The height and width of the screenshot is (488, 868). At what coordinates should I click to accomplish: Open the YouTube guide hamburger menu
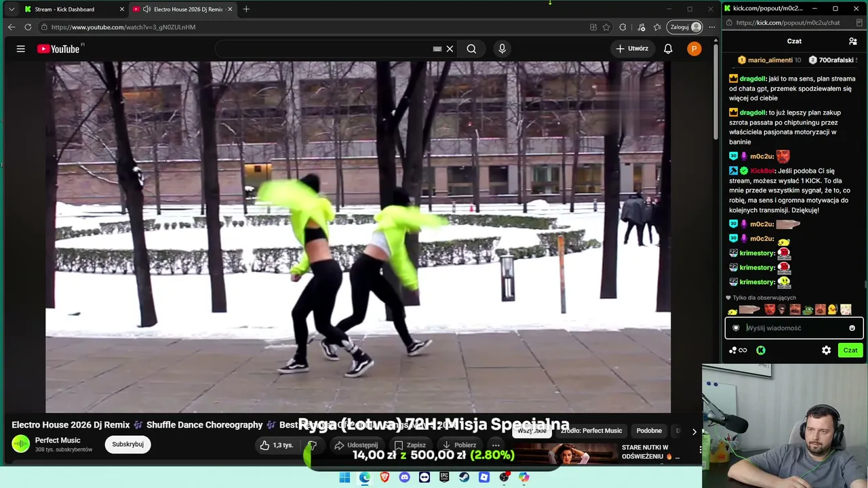[21, 49]
